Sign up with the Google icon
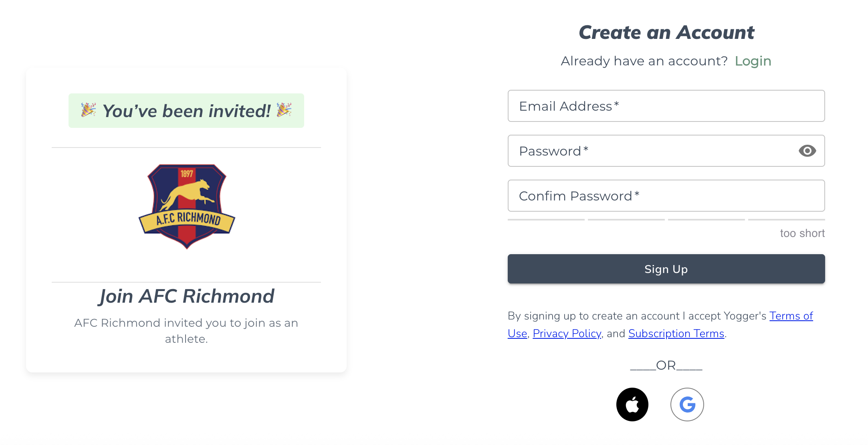The width and height of the screenshot is (868, 445). click(687, 405)
